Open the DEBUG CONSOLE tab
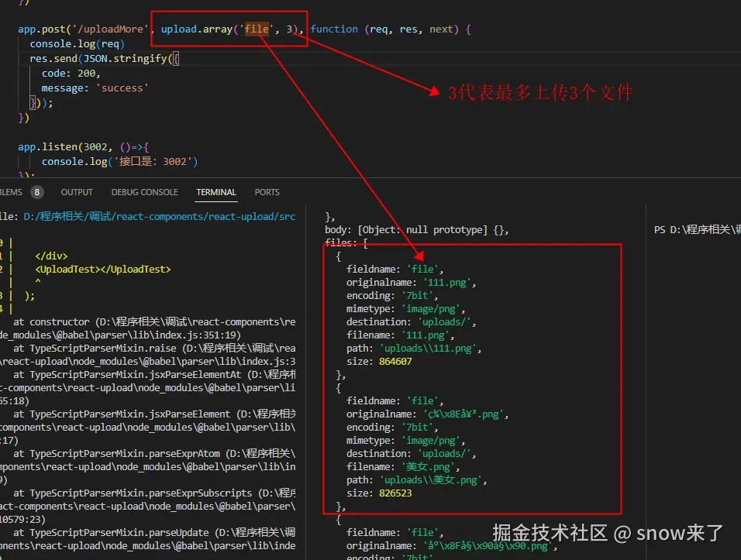 point(145,192)
